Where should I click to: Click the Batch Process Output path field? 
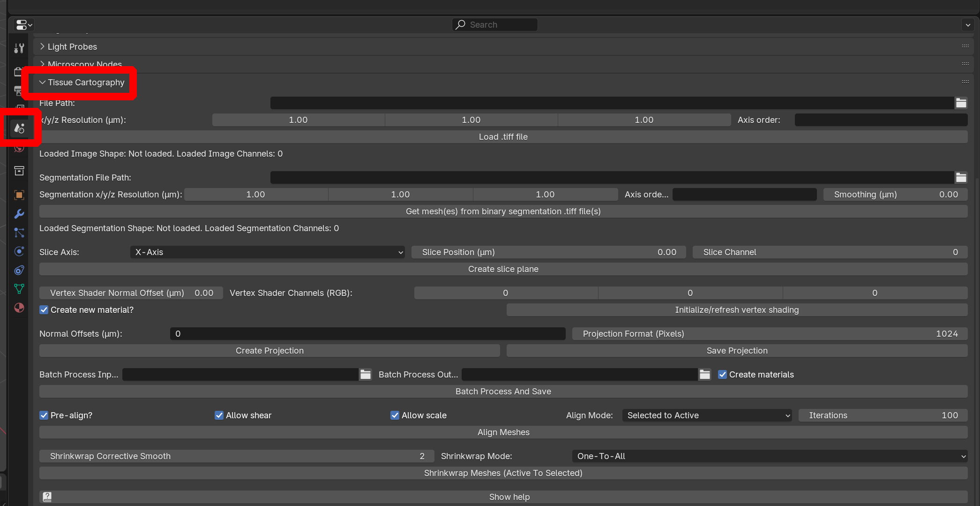580,375
